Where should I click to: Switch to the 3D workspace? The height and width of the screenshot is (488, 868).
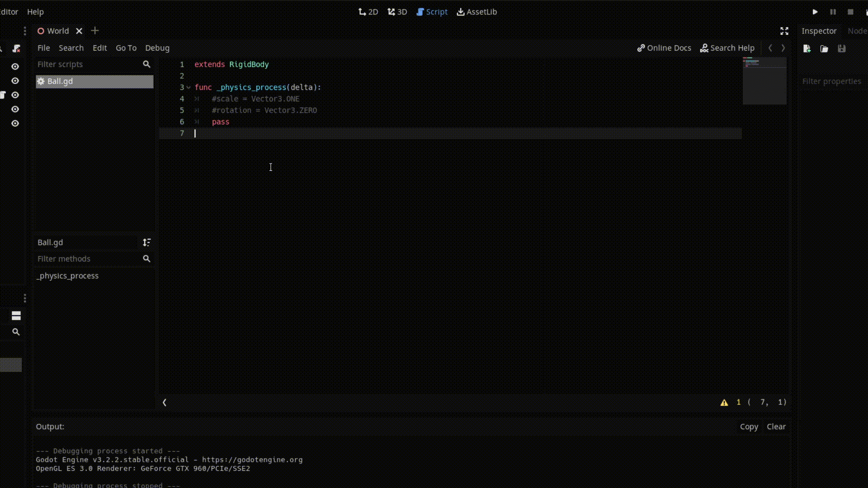(x=397, y=12)
